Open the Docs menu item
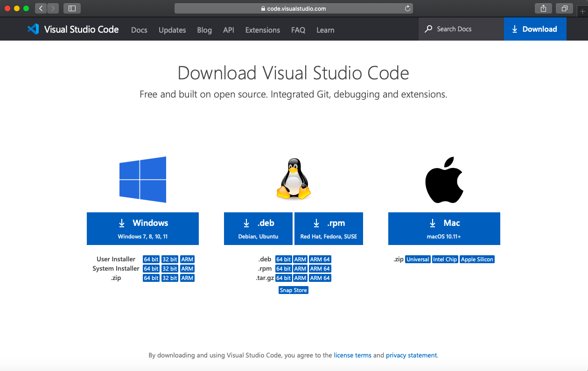The image size is (588, 371). pyautogui.click(x=139, y=30)
